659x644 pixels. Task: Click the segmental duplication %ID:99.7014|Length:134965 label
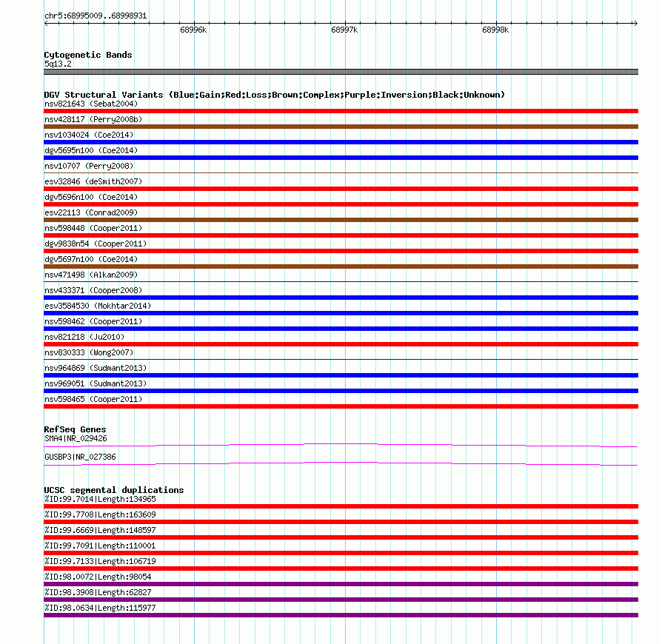pyautogui.click(x=100, y=499)
